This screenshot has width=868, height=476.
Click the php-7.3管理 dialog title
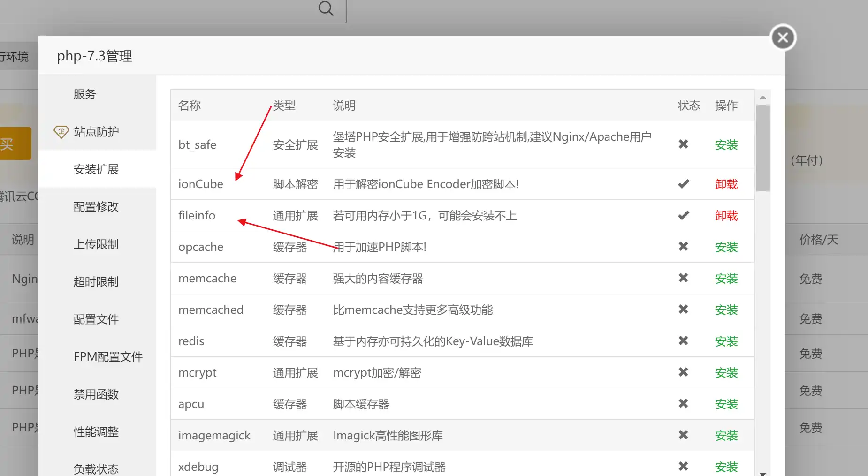(x=95, y=56)
